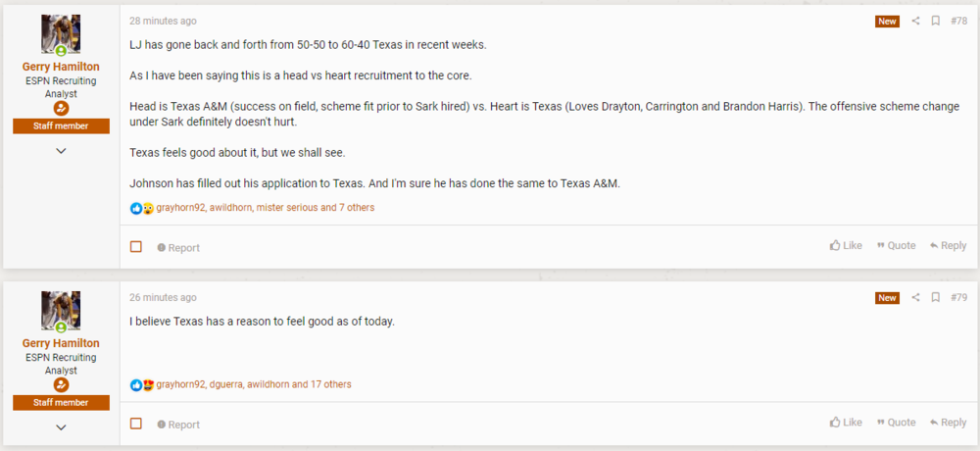Quote post #79
This screenshot has height=451, width=980.
click(896, 423)
